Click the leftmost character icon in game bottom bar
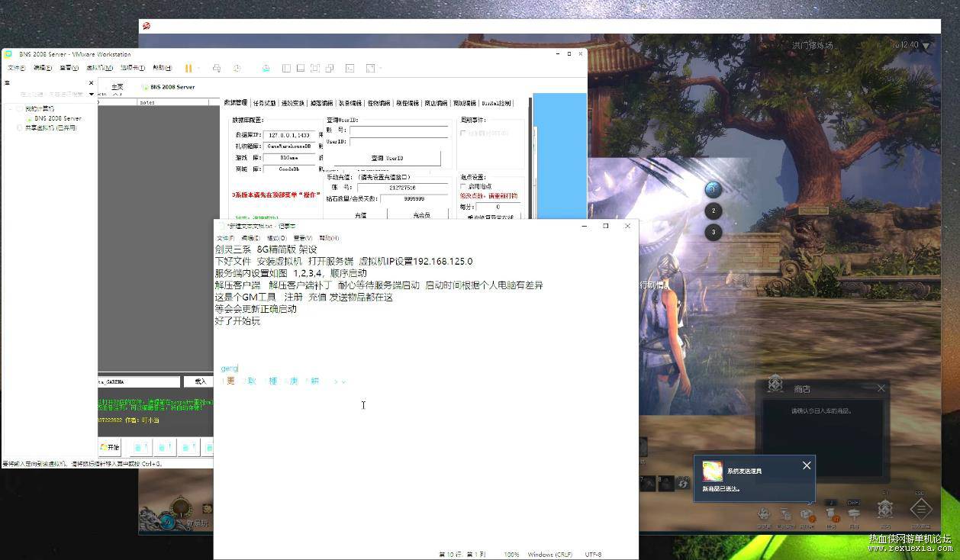This screenshot has width=960, height=560. [x=765, y=514]
